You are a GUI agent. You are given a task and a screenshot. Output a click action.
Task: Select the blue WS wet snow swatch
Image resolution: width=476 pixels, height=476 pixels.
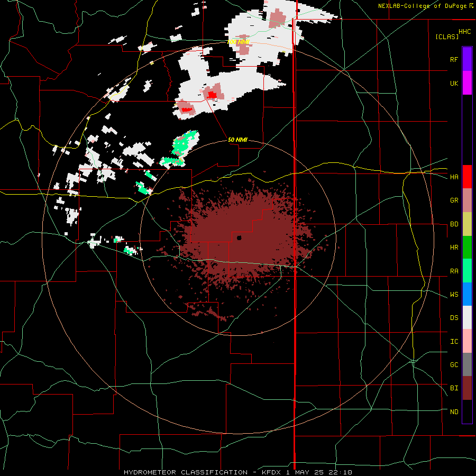[467, 294]
